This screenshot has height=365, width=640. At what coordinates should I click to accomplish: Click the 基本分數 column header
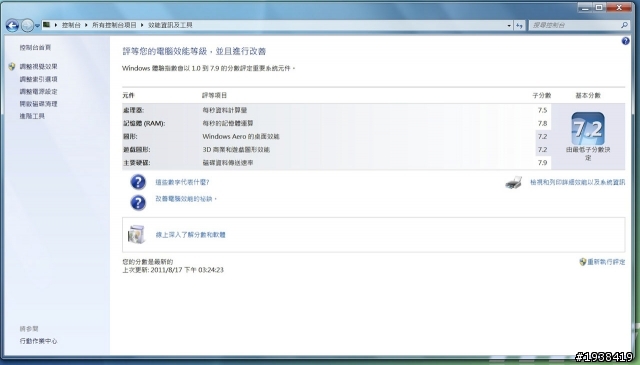tap(588, 96)
